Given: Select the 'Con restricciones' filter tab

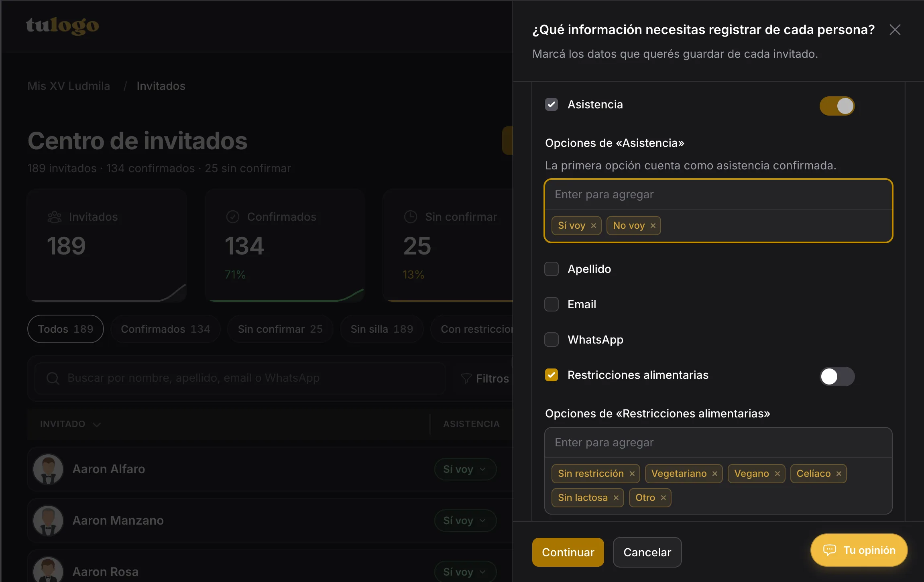Looking at the screenshot, I should click(472, 329).
